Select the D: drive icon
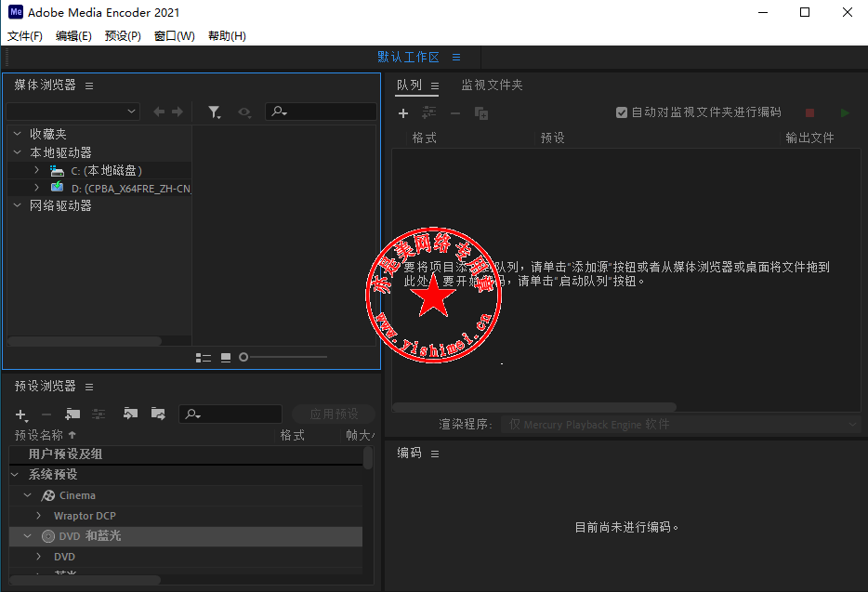 coord(57,187)
